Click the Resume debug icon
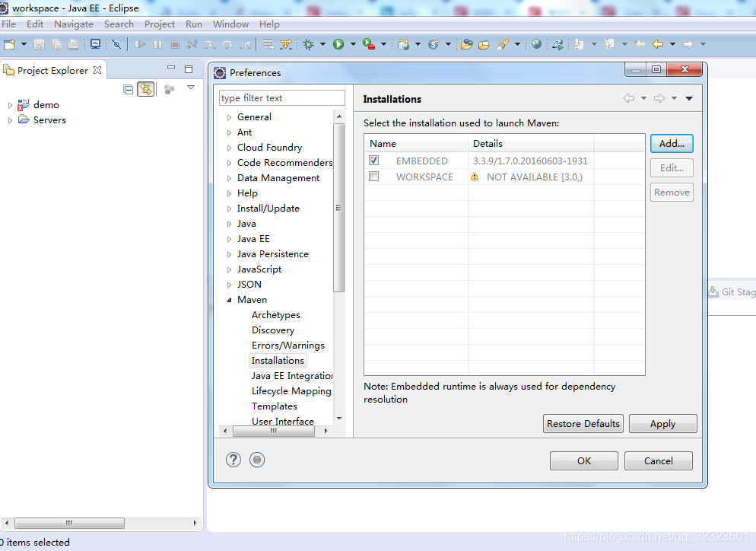 tap(140, 44)
